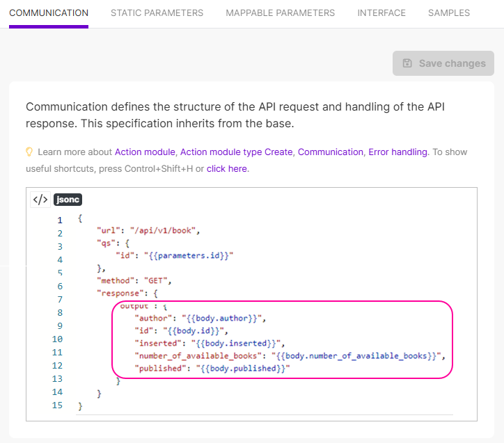Place cursor on the "url" code line
This screenshot has width=504, height=443.
(x=148, y=230)
